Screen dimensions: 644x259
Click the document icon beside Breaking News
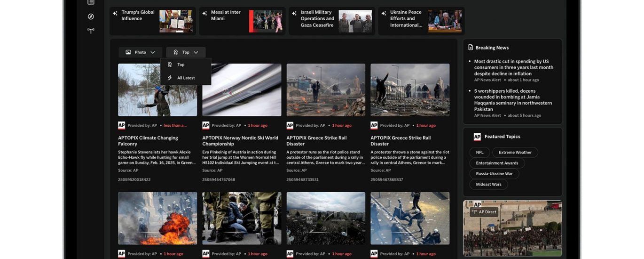tap(471, 48)
